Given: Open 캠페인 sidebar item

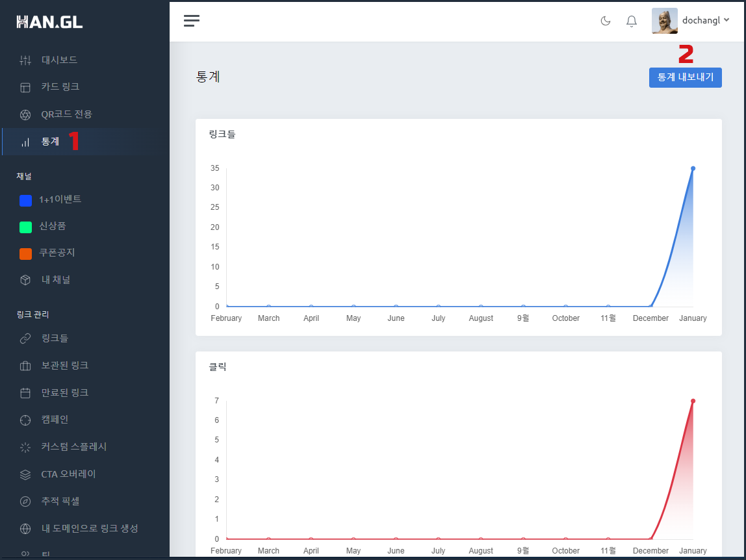Looking at the screenshot, I should coord(55,420).
